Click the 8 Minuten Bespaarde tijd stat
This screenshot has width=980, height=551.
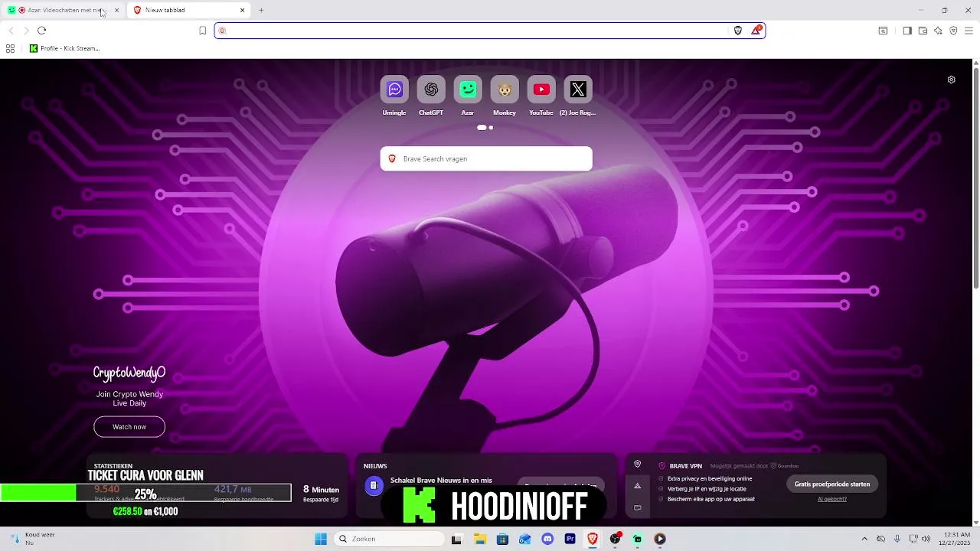click(321, 494)
